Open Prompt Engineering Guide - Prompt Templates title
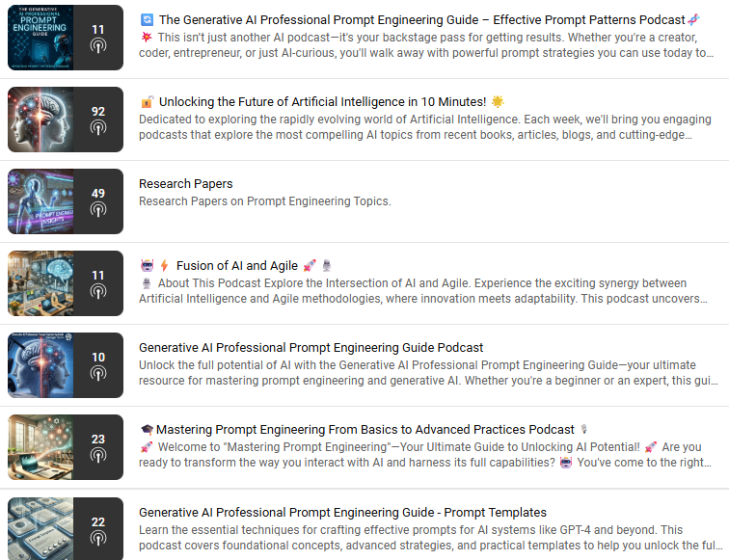Image resolution: width=729 pixels, height=560 pixels. [342, 512]
